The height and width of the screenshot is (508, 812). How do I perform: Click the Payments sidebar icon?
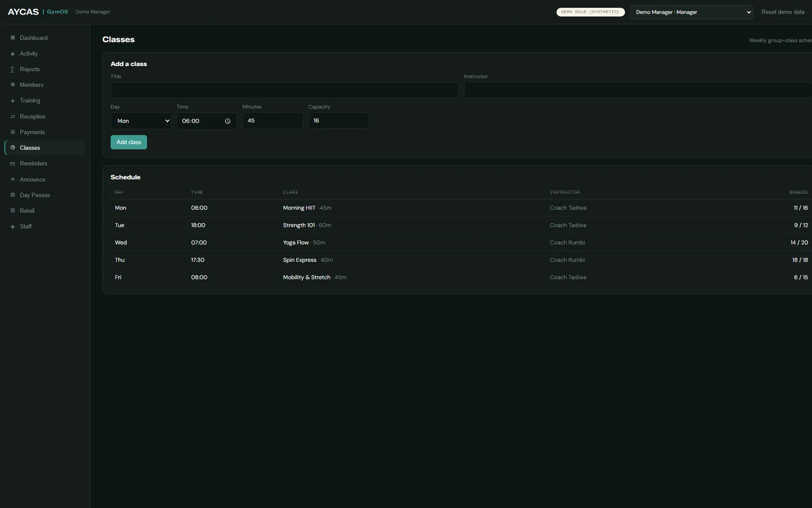(x=13, y=132)
